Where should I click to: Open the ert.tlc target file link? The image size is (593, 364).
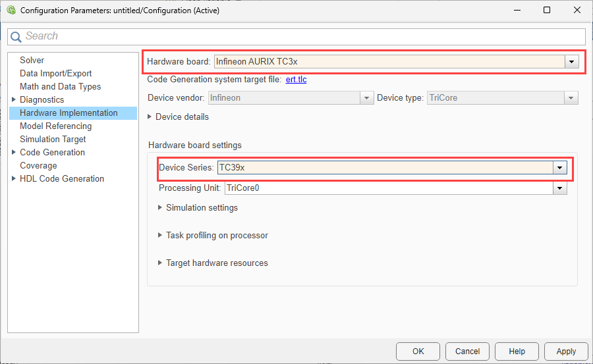point(296,80)
